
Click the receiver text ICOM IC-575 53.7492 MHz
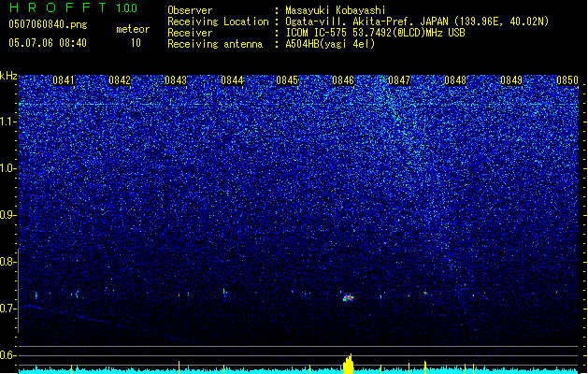(375, 33)
